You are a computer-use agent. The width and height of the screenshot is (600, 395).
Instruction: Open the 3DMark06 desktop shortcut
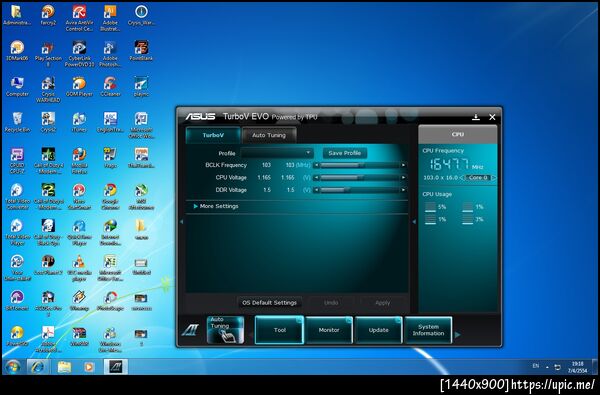[x=17, y=51]
